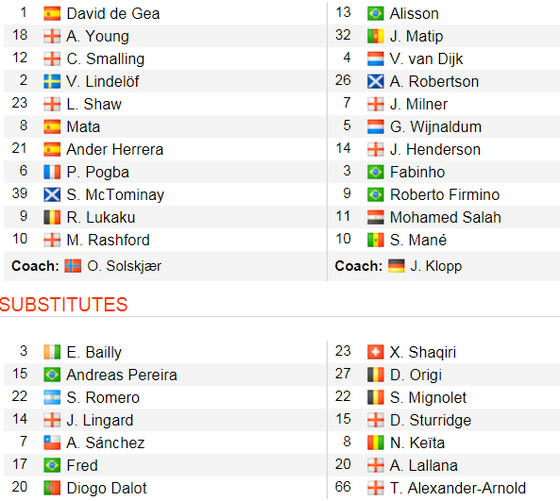The image size is (560, 501).
Task: Click the Cameroon flag beside J. Matip
Action: (376, 36)
